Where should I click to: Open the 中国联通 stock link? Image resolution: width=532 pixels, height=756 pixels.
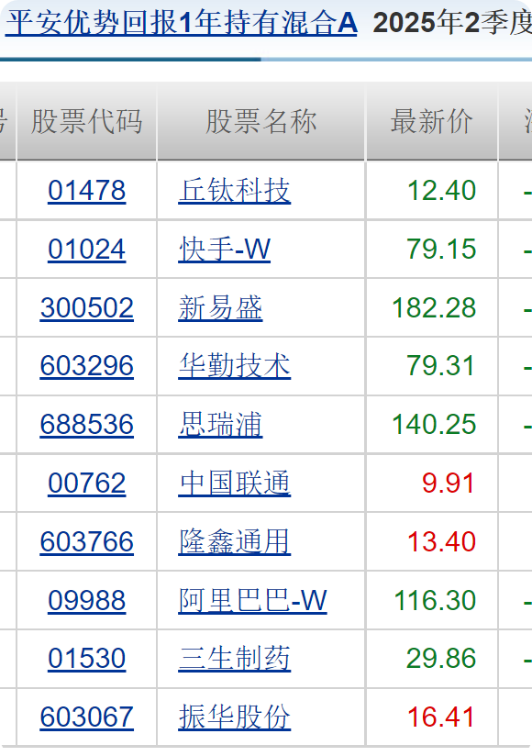coord(234,483)
